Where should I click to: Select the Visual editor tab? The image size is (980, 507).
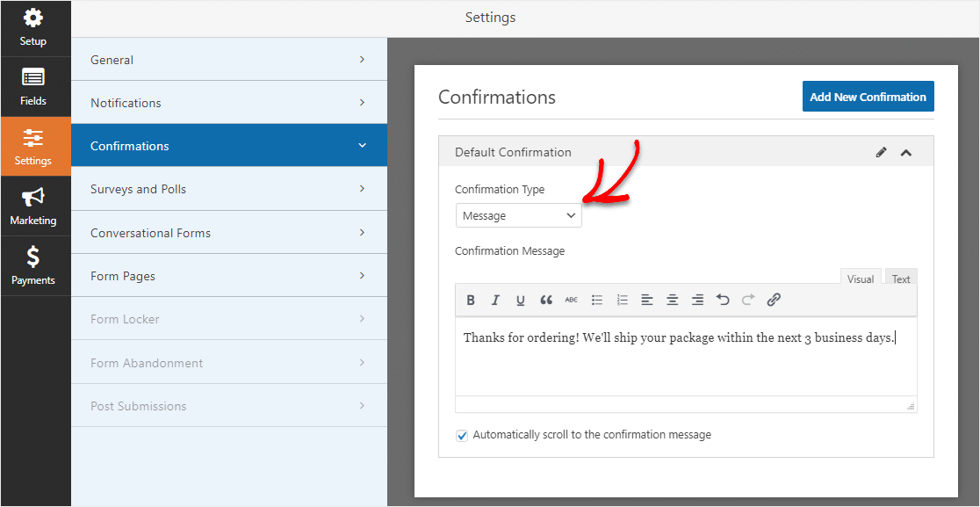pos(861,279)
